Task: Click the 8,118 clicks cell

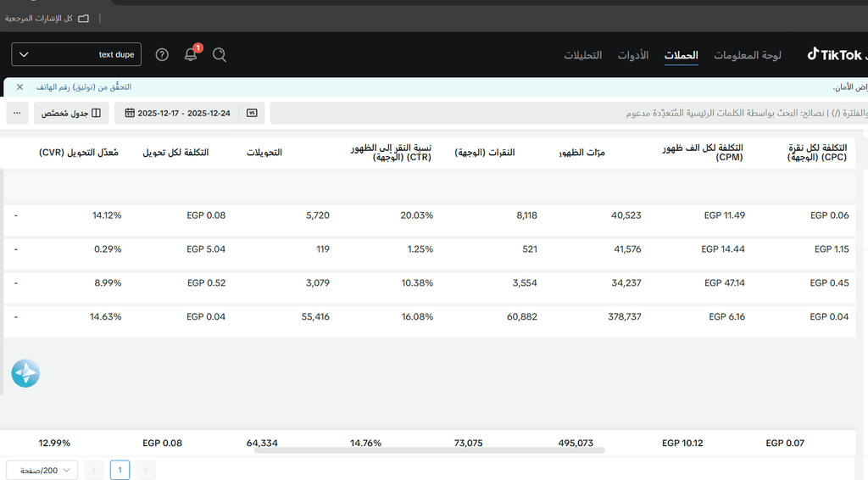Action: [x=527, y=215]
